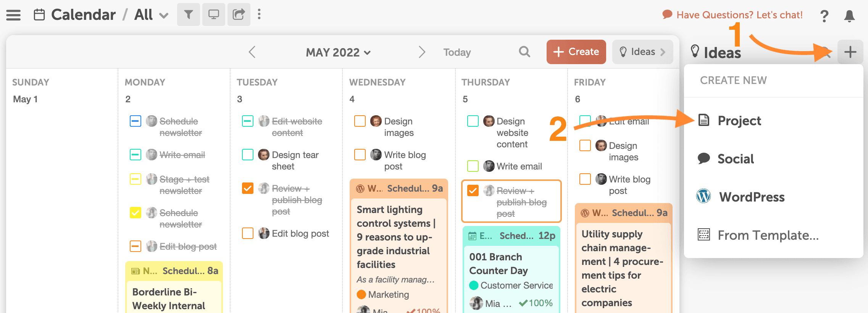Image resolution: width=868 pixels, height=313 pixels.
Task: Open the help question mark icon
Action: coord(824,16)
